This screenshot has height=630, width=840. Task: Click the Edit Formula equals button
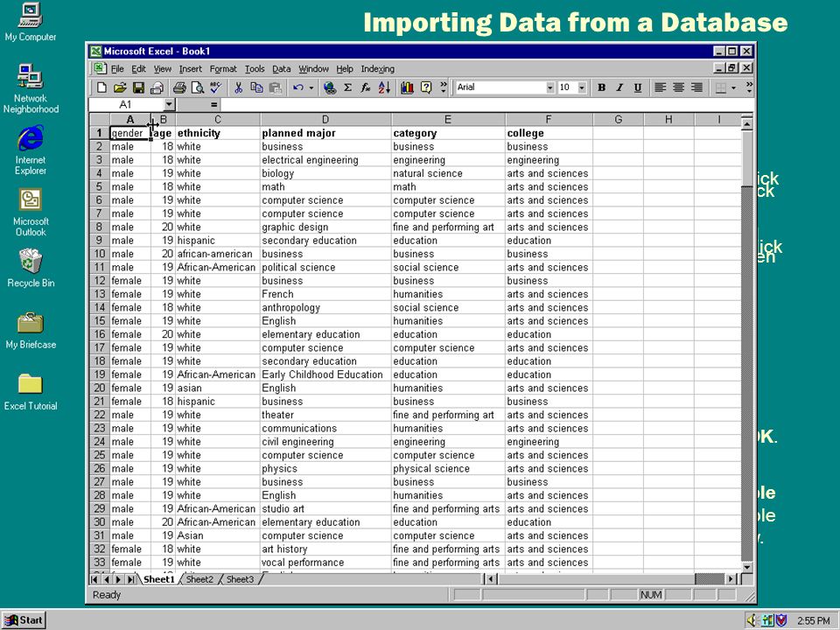tap(213, 104)
